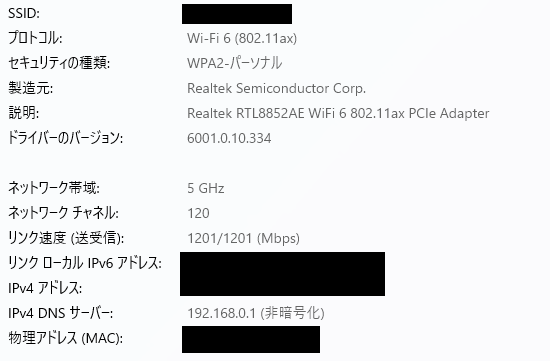The image size is (550, 361).
Task: Select network channel value 120
Action: (198, 213)
